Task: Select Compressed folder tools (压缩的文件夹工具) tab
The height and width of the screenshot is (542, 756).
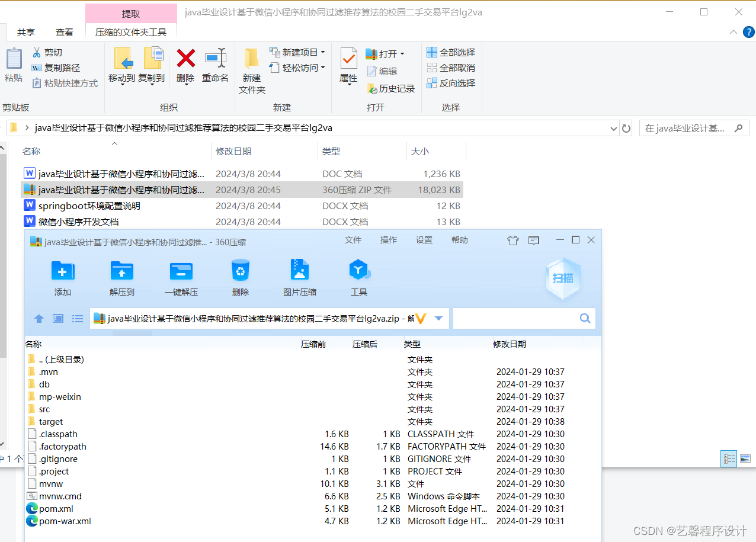Action: [131, 33]
